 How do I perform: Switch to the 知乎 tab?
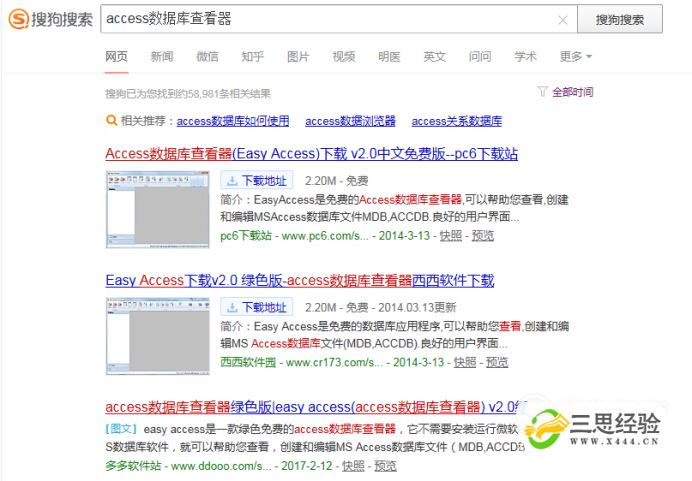click(253, 56)
